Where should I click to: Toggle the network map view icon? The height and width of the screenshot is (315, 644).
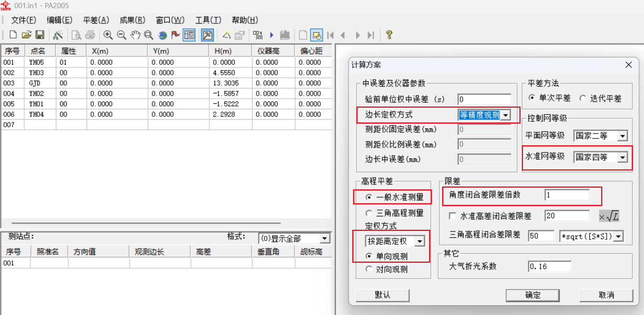pos(208,35)
